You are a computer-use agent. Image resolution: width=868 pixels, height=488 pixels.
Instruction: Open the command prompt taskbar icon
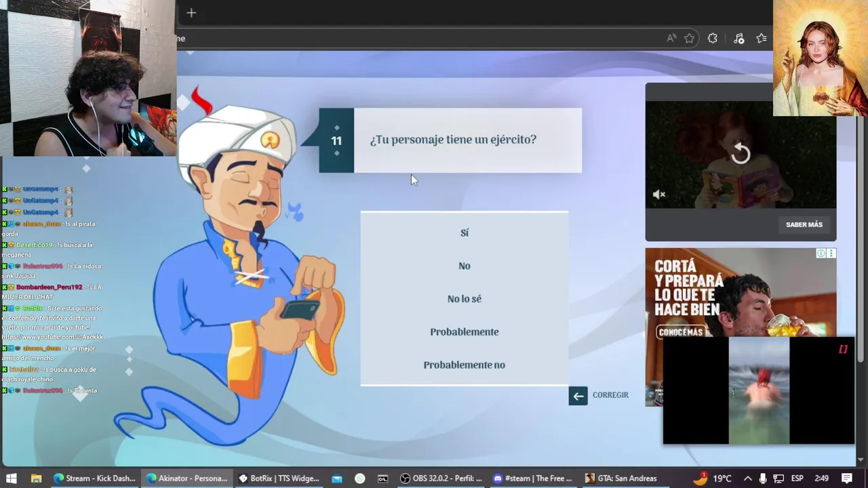click(x=383, y=479)
